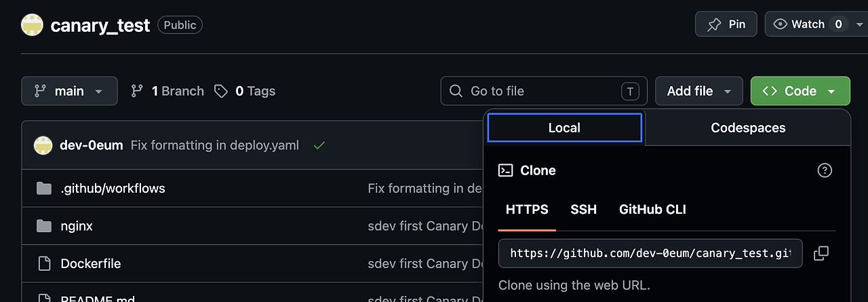Image resolution: width=868 pixels, height=302 pixels.
Task: Select the SSH clone tab
Action: coord(584,210)
